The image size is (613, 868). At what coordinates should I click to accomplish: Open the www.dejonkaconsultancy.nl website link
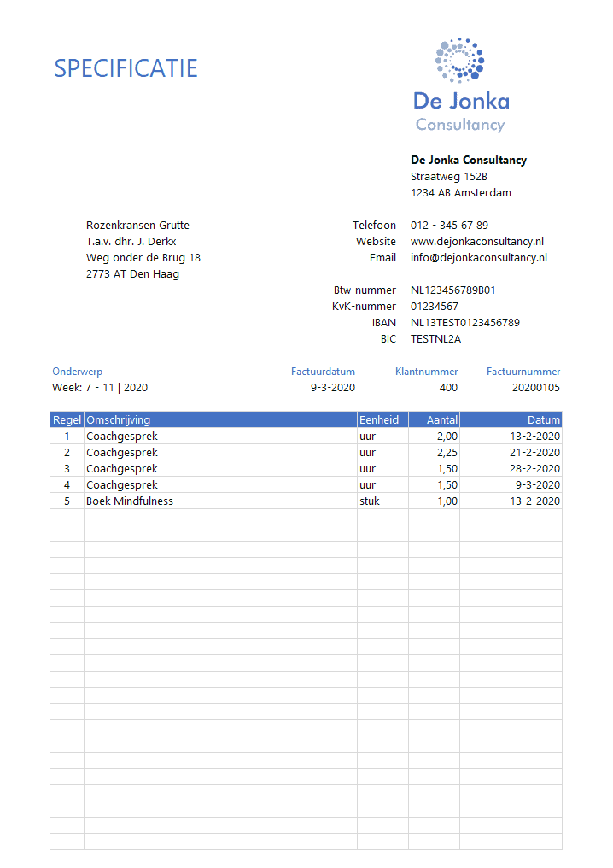[476, 242]
